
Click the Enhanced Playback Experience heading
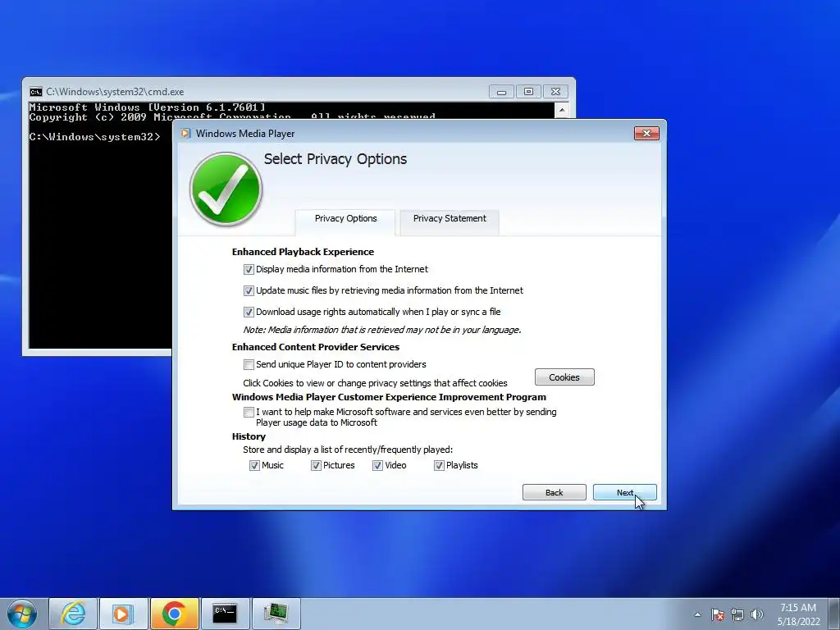(x=303, y=252)
